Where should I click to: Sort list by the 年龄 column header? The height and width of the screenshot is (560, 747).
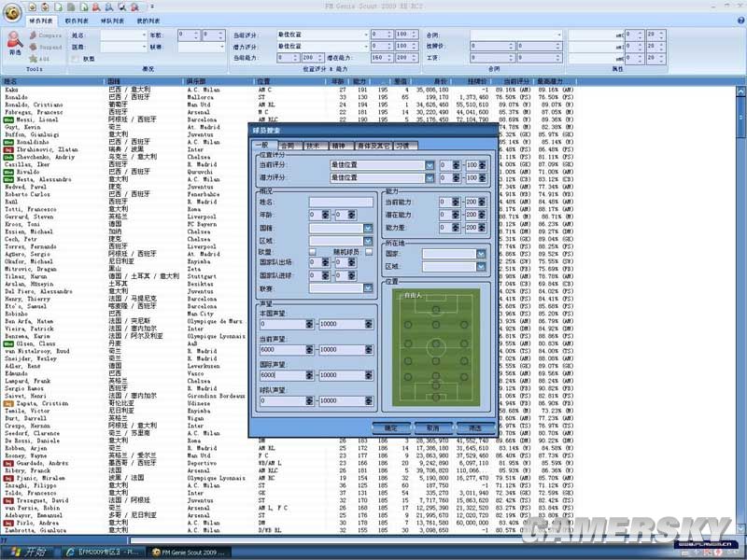[337, 81]
